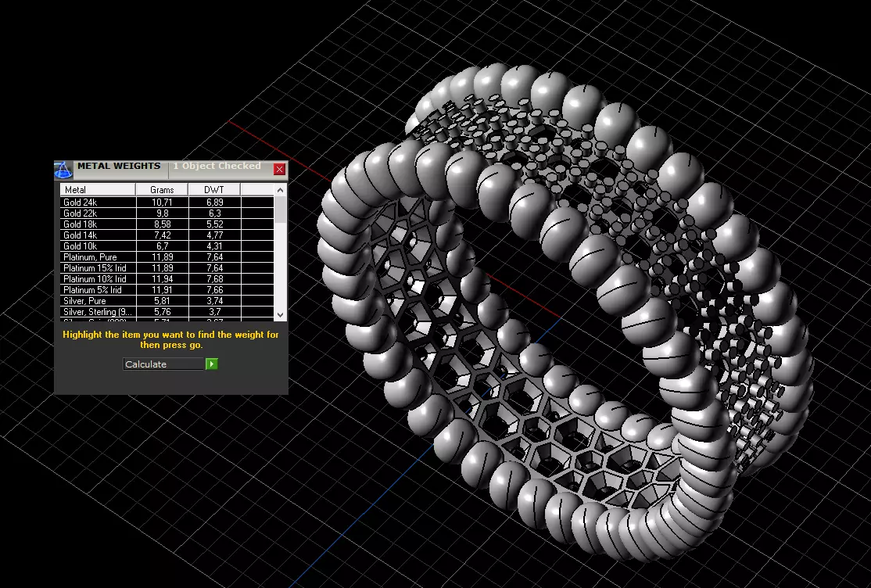Click the 5,76 grams value

pyautogui.click(x=162, y=312)
